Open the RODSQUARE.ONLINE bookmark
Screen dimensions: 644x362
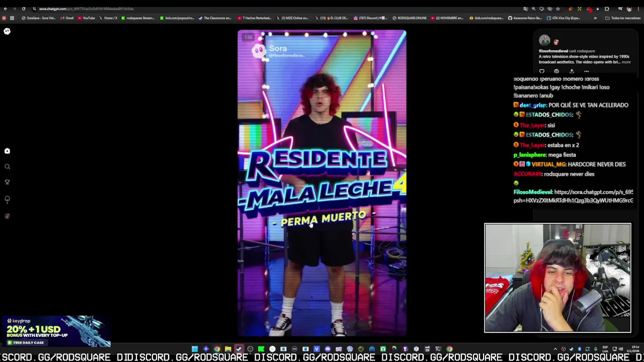pos(410,18)
